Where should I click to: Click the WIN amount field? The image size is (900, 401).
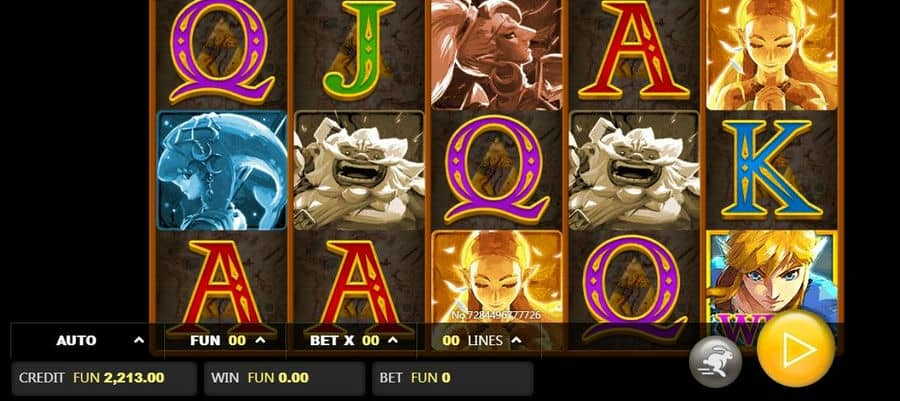tap(284, 378)
